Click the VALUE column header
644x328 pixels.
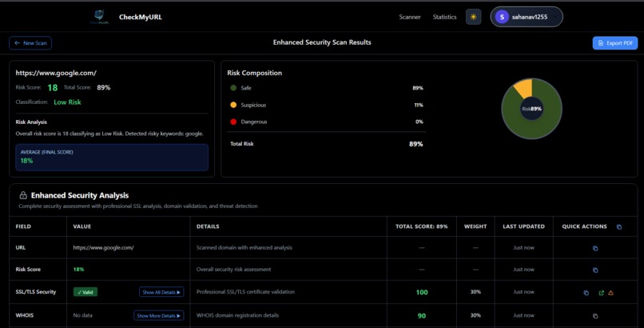coord(82,226)
